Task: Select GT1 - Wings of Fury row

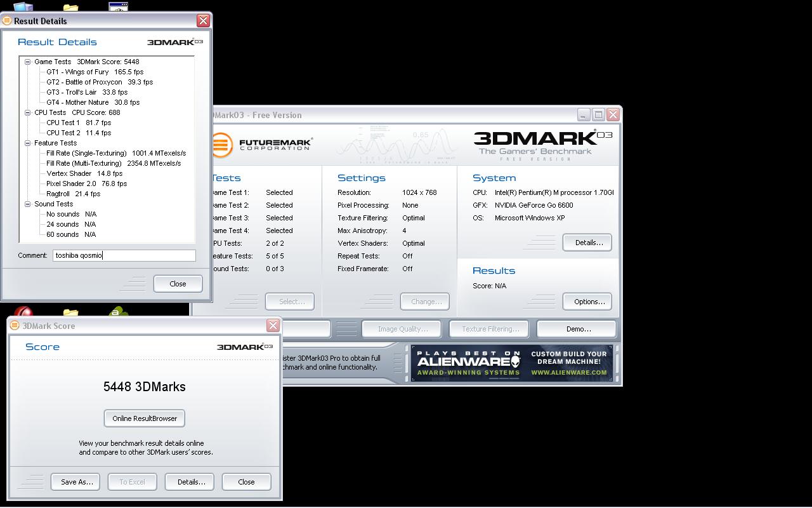Action: coord(95,72)
